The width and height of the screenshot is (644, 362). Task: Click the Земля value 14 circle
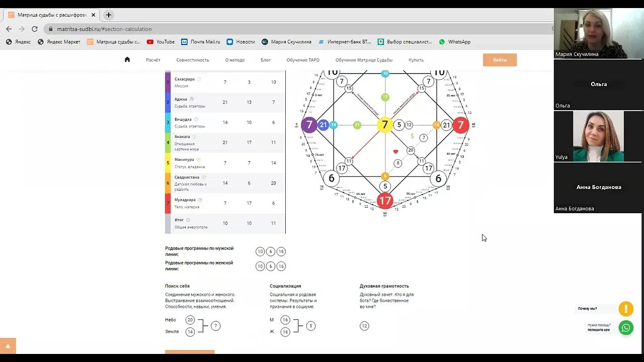click(x=190, y=332)
